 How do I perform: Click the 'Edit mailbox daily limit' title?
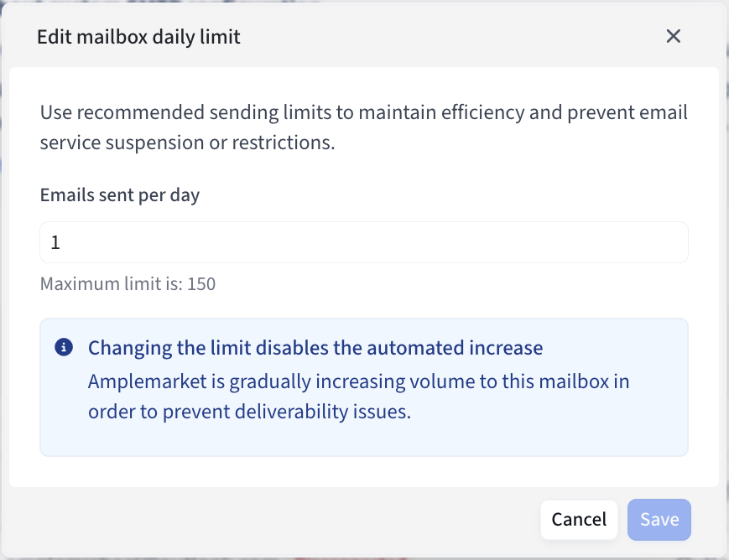pyautogui.click(x=138, y=37)
